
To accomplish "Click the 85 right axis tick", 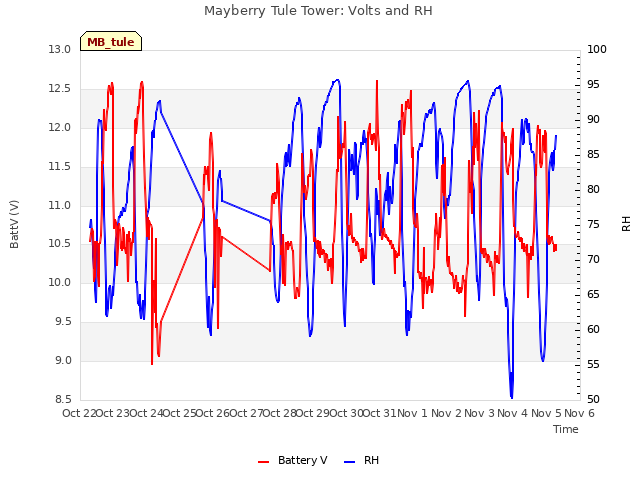I will tap(593, 155).
